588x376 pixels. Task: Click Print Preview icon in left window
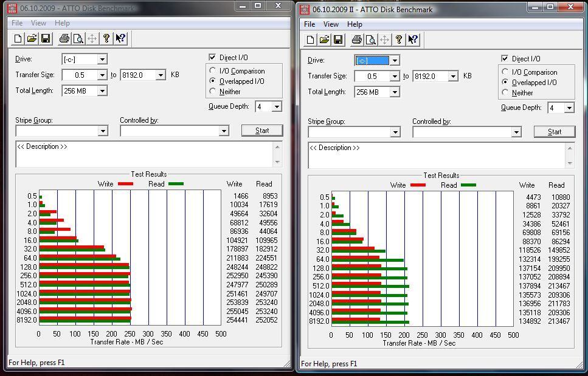tap(78, 38)
